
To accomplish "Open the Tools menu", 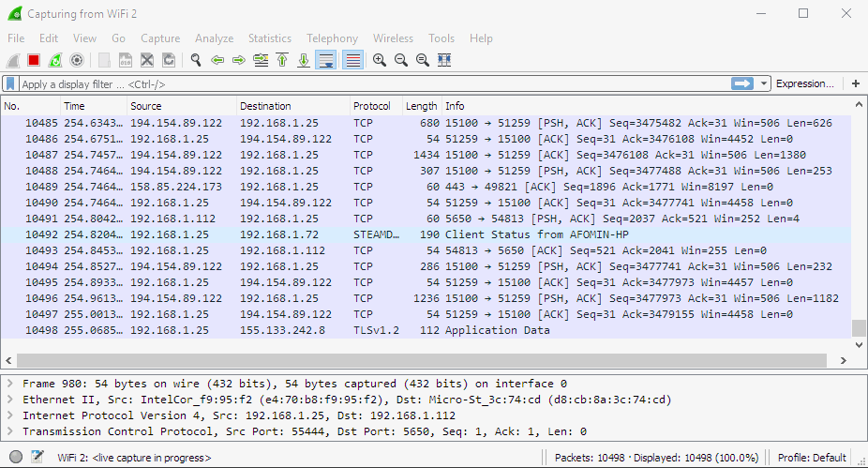I will [441, 38].
